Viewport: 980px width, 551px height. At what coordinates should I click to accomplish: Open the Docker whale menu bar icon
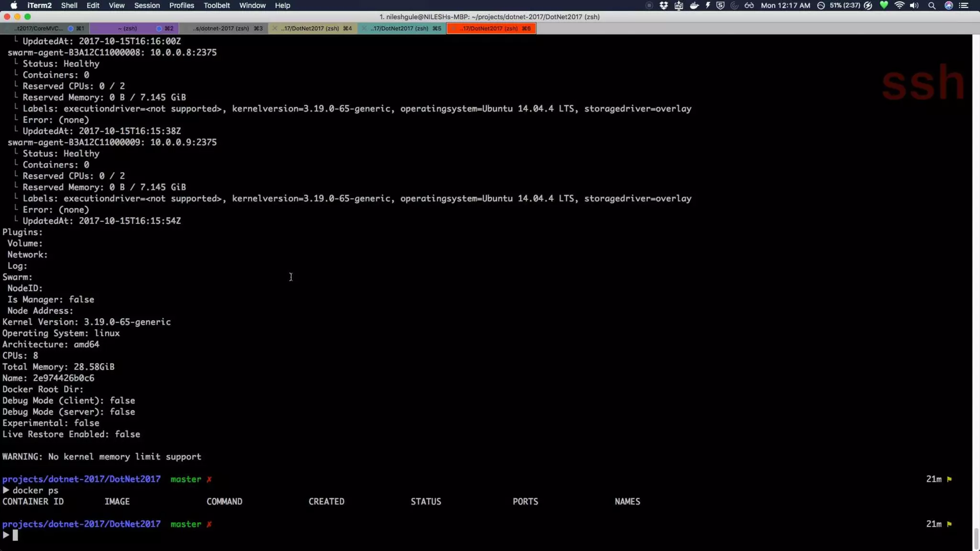pos(694,5)
